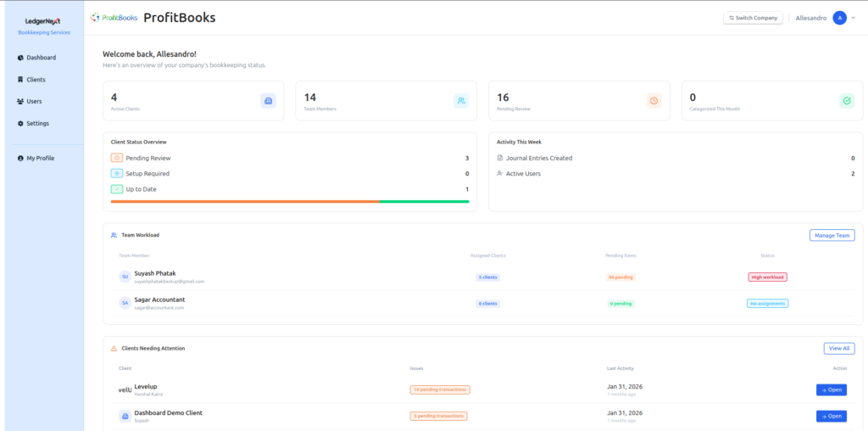Click the Levelup client name

click(146, 387)
